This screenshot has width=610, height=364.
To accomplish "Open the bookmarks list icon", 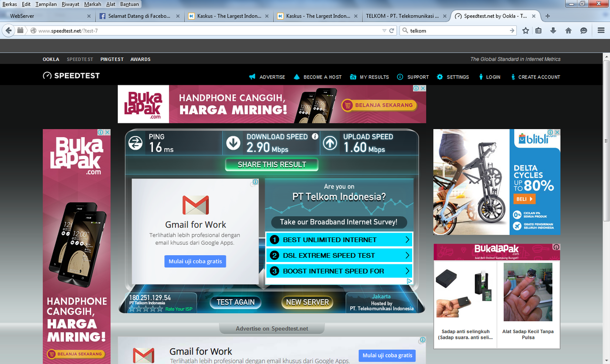I will [x=538, y=30].
